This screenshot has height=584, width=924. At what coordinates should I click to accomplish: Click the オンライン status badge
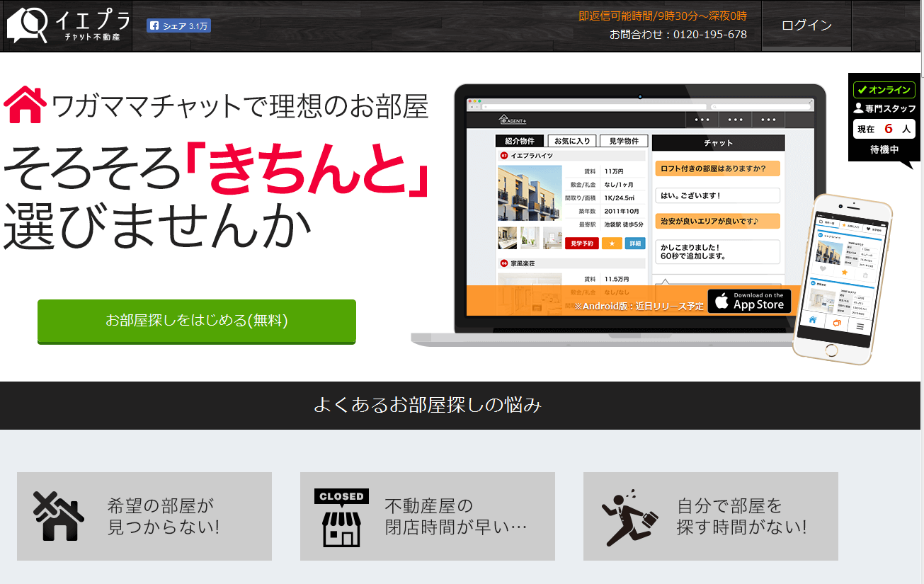pyautogui.click(x=884, y=90)
